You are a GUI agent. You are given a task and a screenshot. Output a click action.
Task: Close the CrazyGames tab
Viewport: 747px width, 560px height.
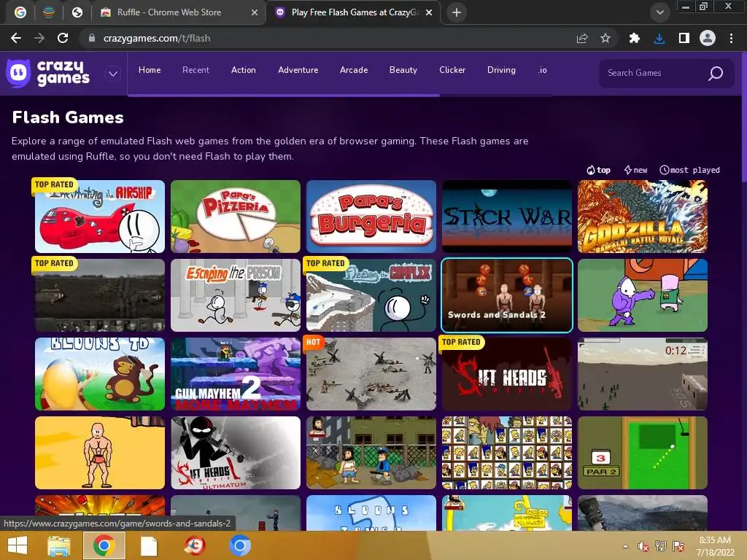click(429, 12)
